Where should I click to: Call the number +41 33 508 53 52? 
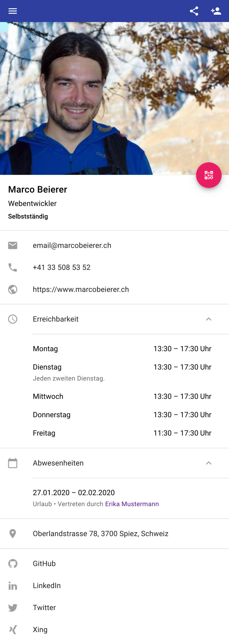coord(62,267)
